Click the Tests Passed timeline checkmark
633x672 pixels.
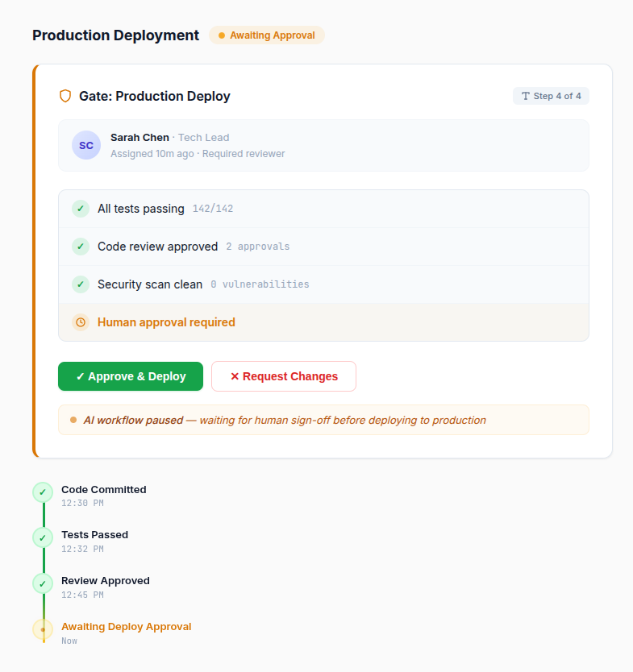(x=42, y=537)
